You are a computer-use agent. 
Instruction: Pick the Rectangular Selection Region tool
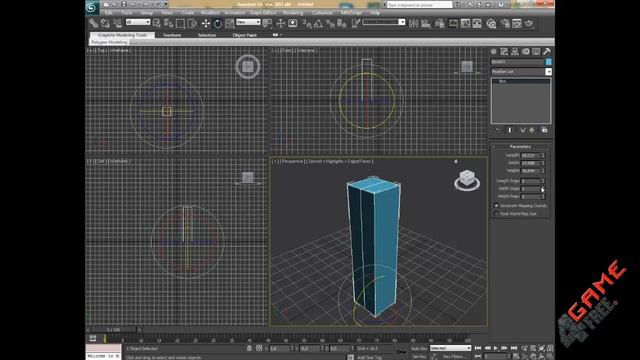(180, 23)
